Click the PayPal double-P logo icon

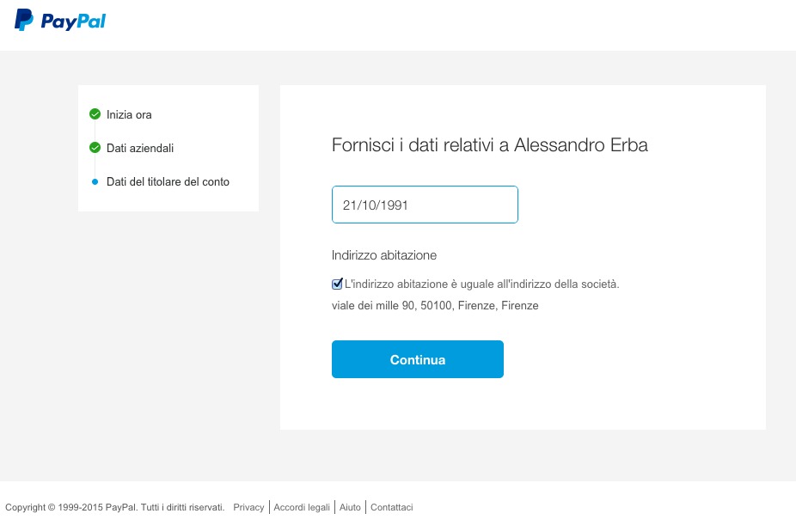[x=24, y=20]
